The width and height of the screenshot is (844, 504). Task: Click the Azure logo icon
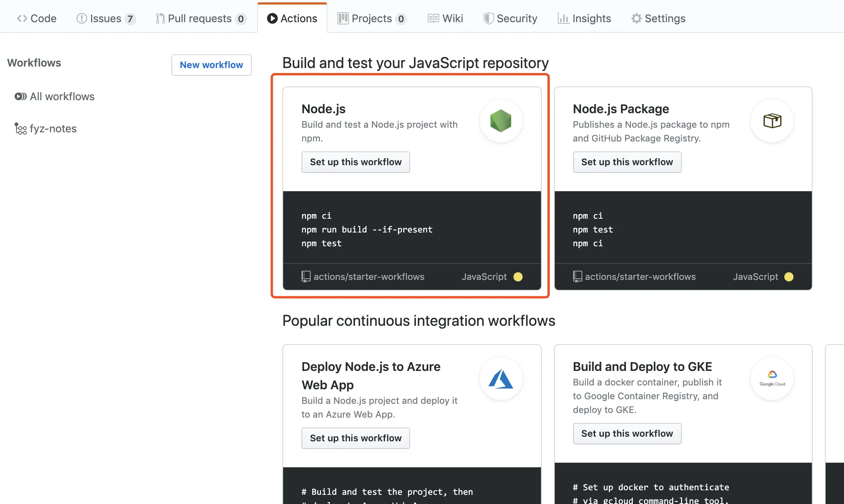tap(501, 379)
